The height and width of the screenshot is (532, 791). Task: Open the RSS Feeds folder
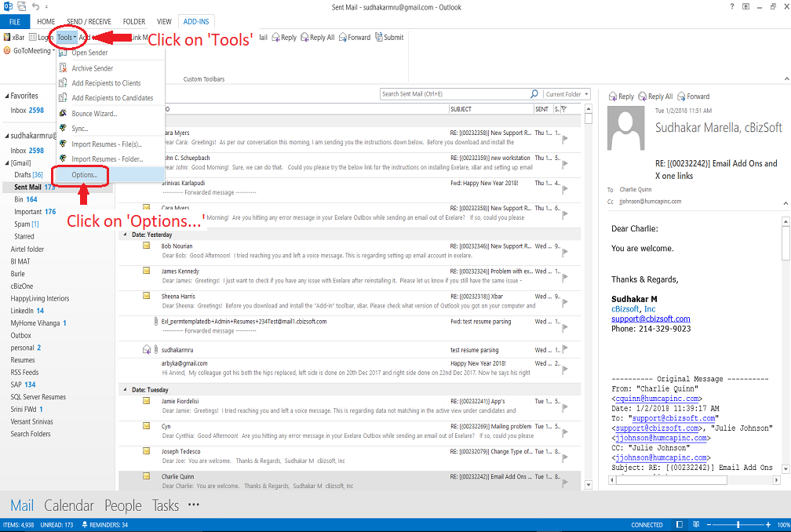coord(25,372)
